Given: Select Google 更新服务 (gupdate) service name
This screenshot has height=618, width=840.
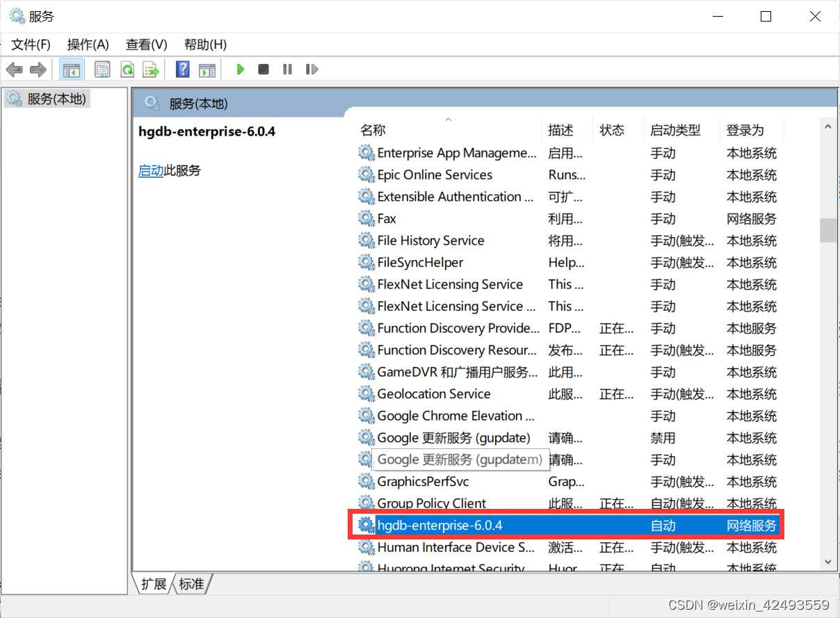Looking at the screenshot, I should pyautogui.click(x=454, y=438).
